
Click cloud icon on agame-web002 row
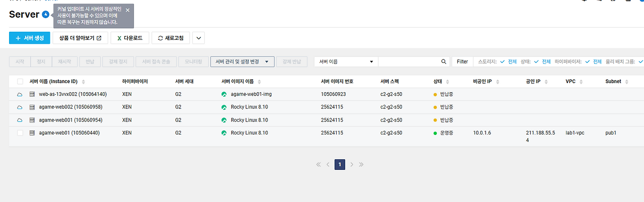(20, 107)
